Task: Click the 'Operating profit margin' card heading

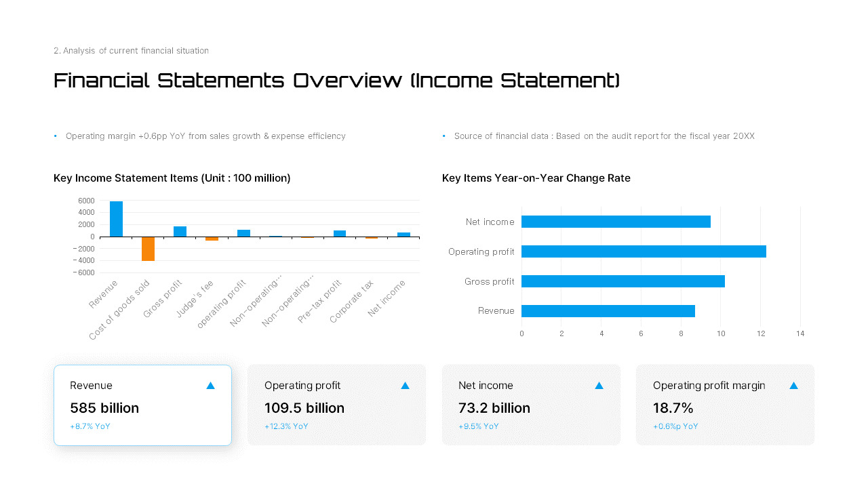Action: [709, 386]
